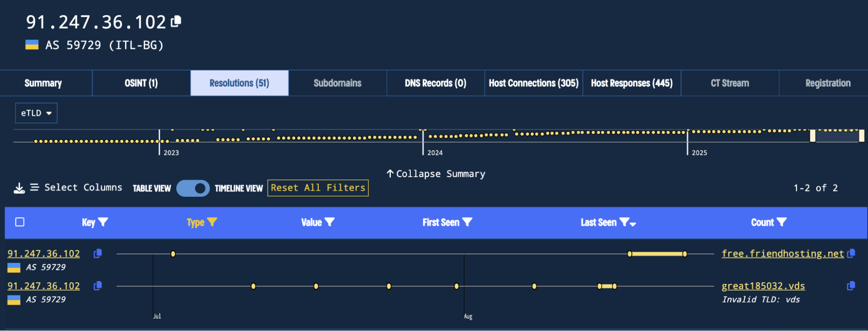
Task: Open the eTLD dropdown
Action: 36,113
